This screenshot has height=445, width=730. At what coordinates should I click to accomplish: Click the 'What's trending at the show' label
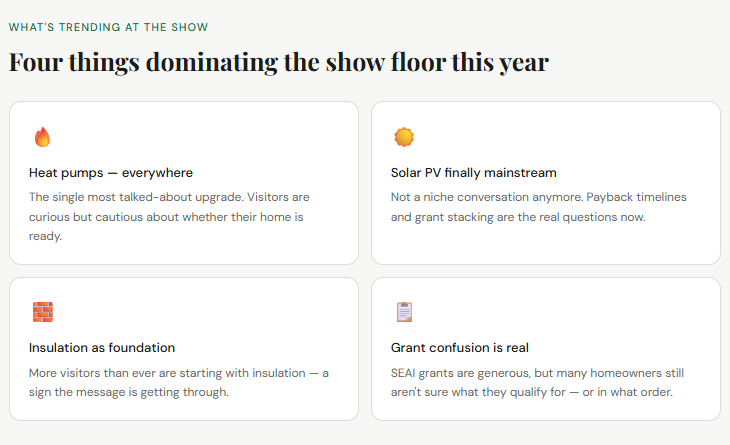[108, 27]
